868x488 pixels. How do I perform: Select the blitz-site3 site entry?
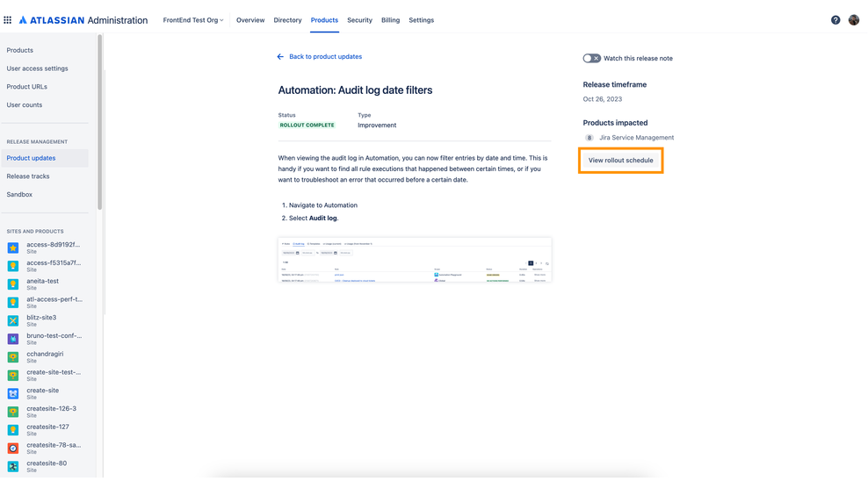tap(44, 321)
